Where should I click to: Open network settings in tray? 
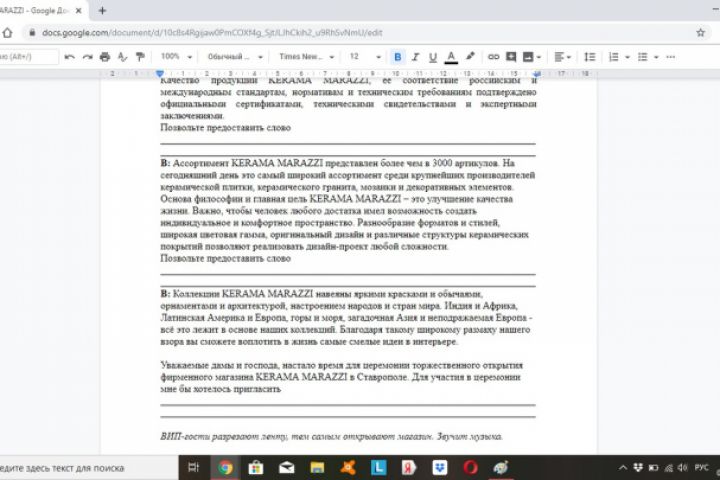[669, 468]
